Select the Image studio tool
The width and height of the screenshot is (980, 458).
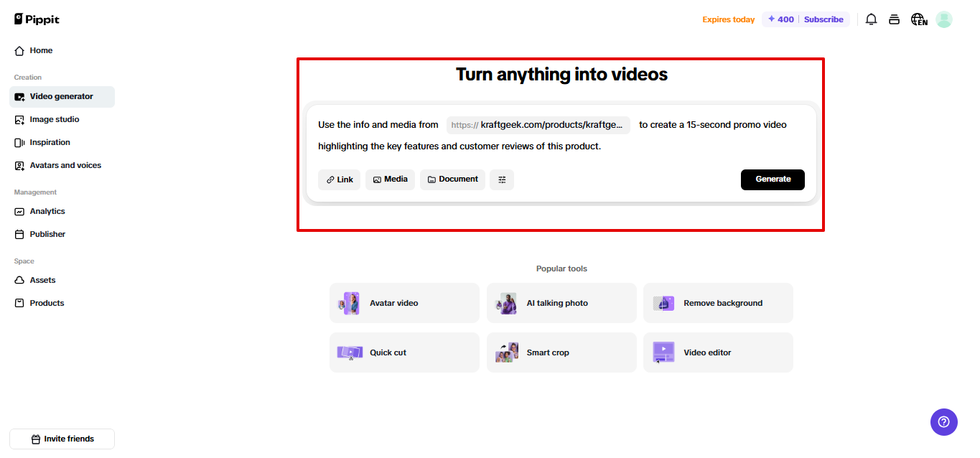pos(53,119)
